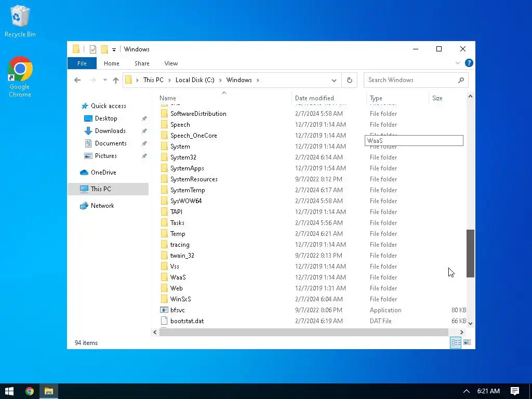Expand the chevron after Windows breadcrumb
This screenshot has width=532, height=399.
pyautogui.click(x=258, y=80)
